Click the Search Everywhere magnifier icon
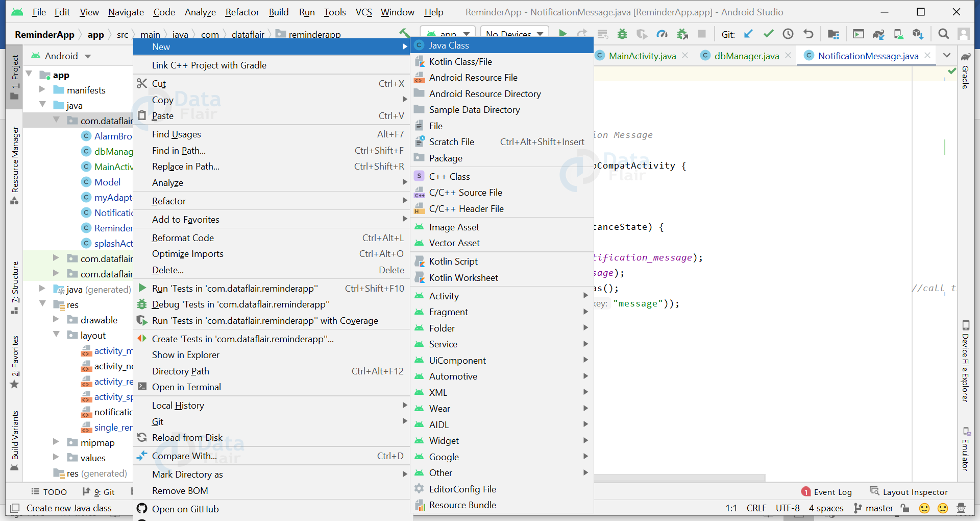Viewport: 980px width, 521px height. coord(944,34)
